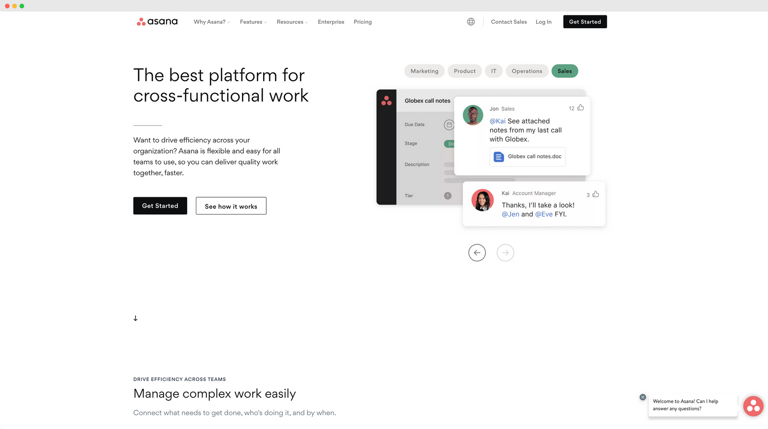Select the IT tab
Screen dimensions: 768x429
[494, 71]
